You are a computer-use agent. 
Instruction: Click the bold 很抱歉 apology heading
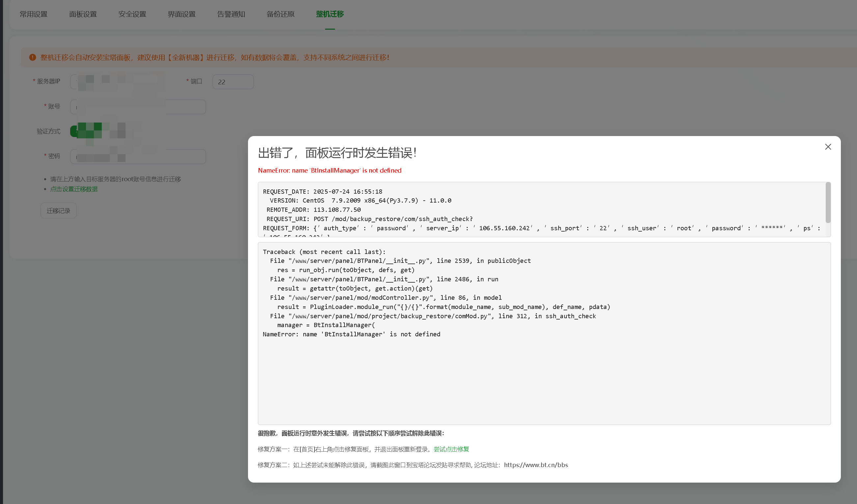[x=351, y=433]
